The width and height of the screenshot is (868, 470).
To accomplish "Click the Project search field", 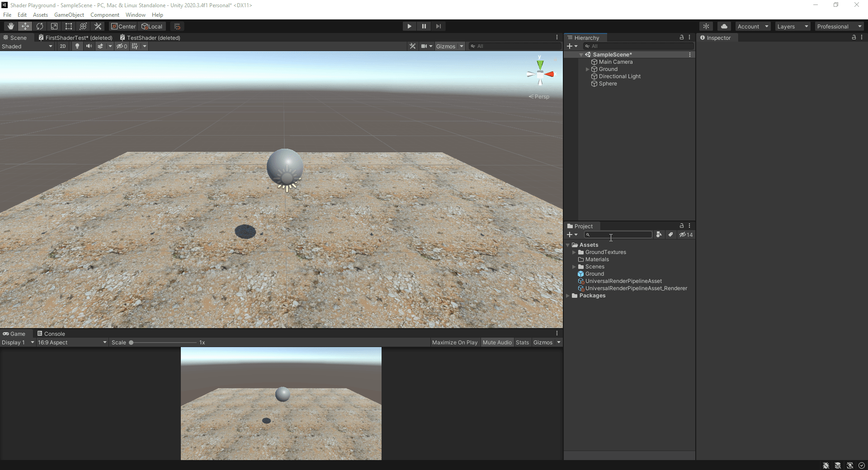I will coord(618,235).
